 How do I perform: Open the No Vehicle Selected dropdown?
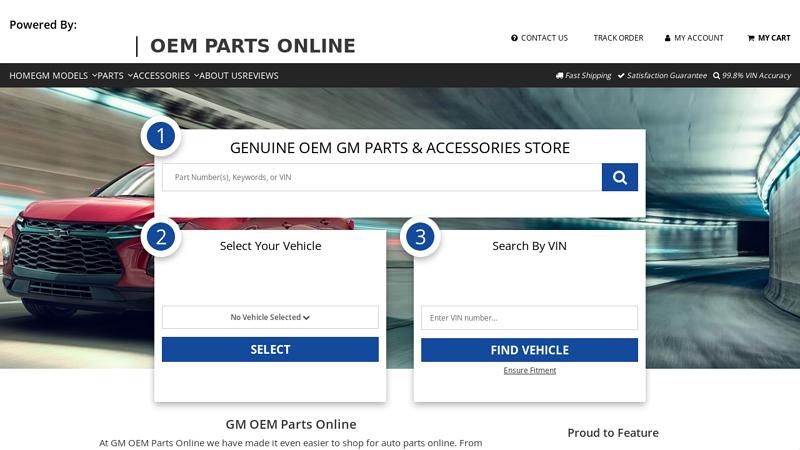[270, 317]
